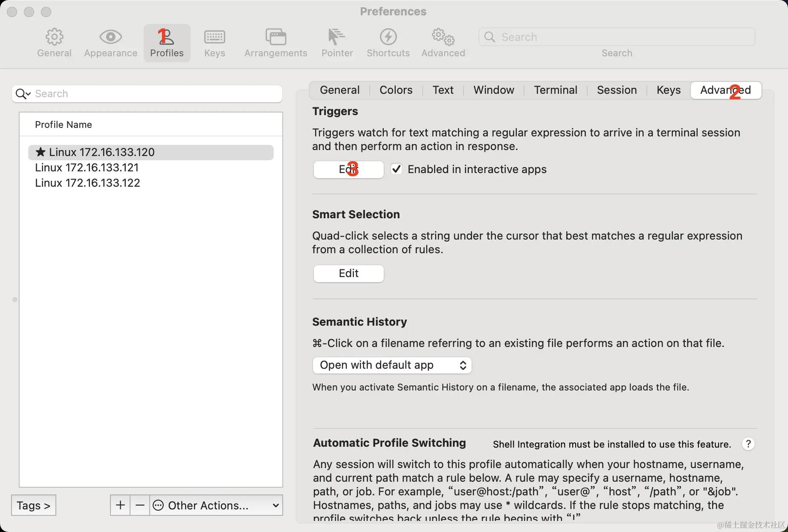Click the plus icon to add profile
The image size is (788, 532).
click(x=120, y=505)
